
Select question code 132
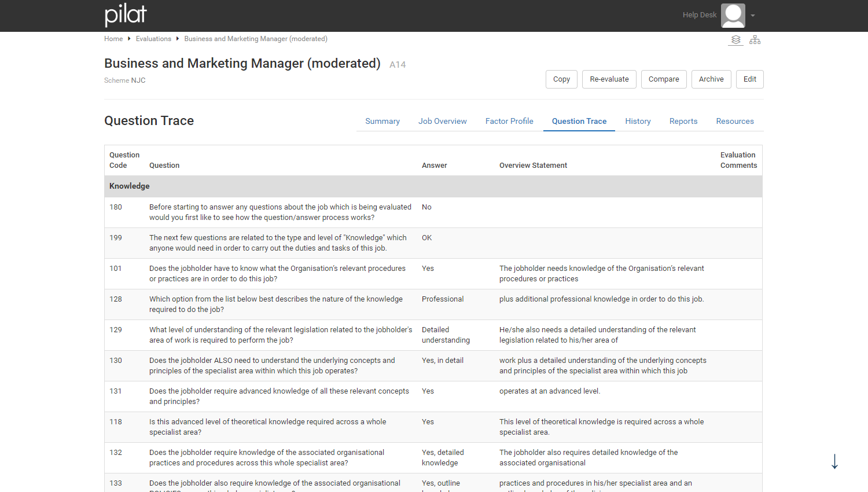[x=116, y=453]
